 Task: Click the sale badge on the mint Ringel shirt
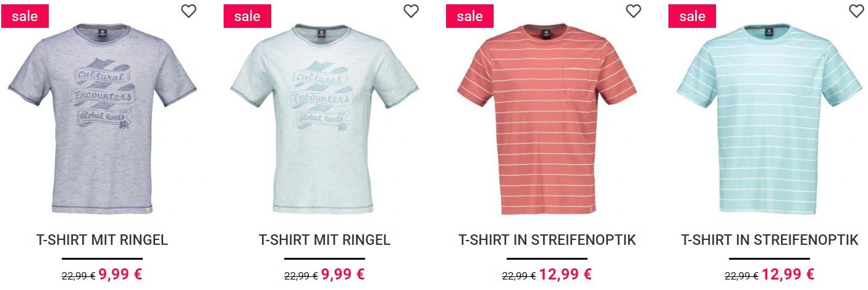coord(247,16)
